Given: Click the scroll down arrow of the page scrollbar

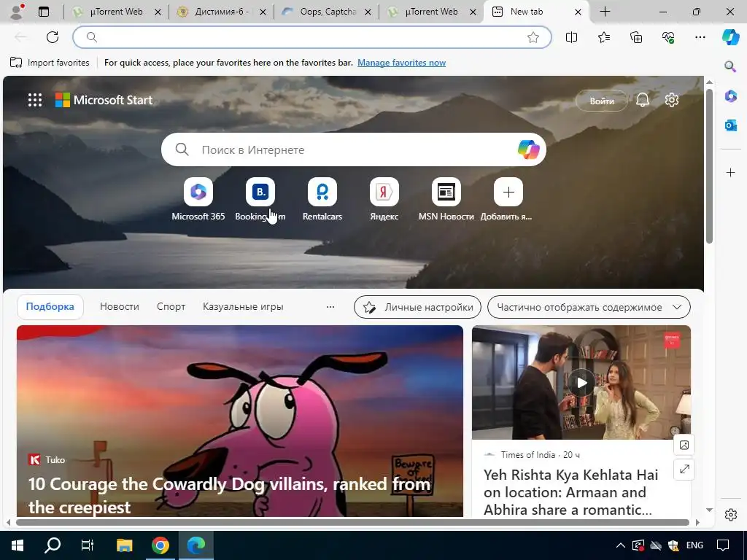Looking at the screenshot, I should [x=709, y=510].
